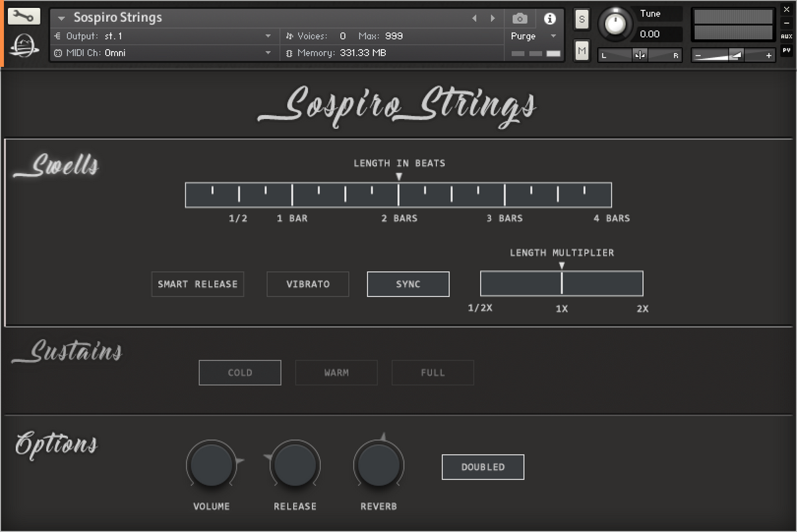Image resolution: width=797 pixels, height=532 pixels.
Task: Click the output level meter display
Action: coord(733,25)
